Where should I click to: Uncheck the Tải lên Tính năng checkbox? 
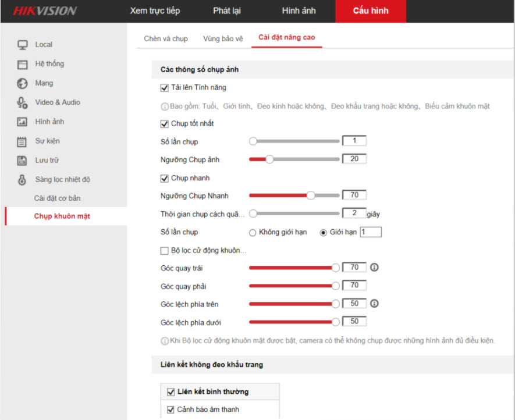click(x=164, y=88)
